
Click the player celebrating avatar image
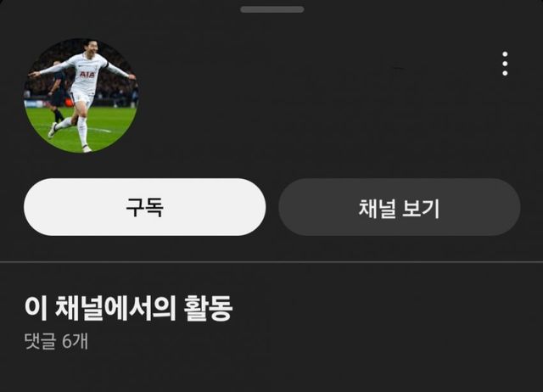click(81, 96)
